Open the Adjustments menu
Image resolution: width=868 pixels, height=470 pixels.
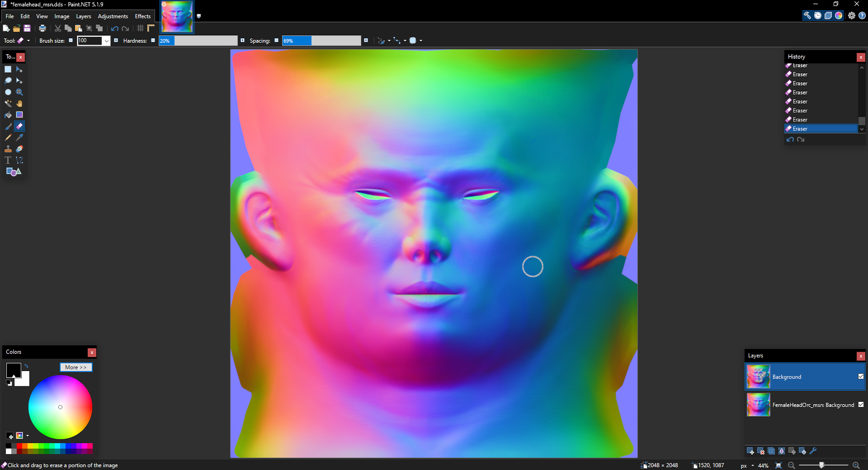click(x=113, y=16)
